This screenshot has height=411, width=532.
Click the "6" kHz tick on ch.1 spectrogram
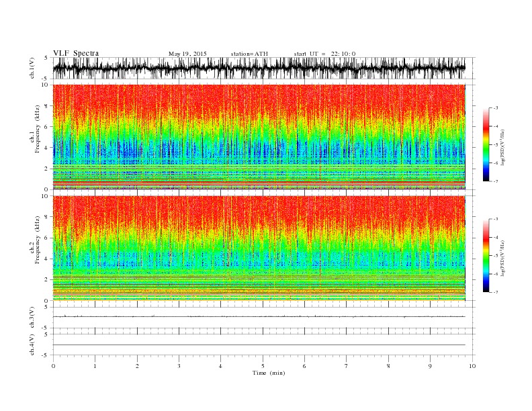point(46,127)
